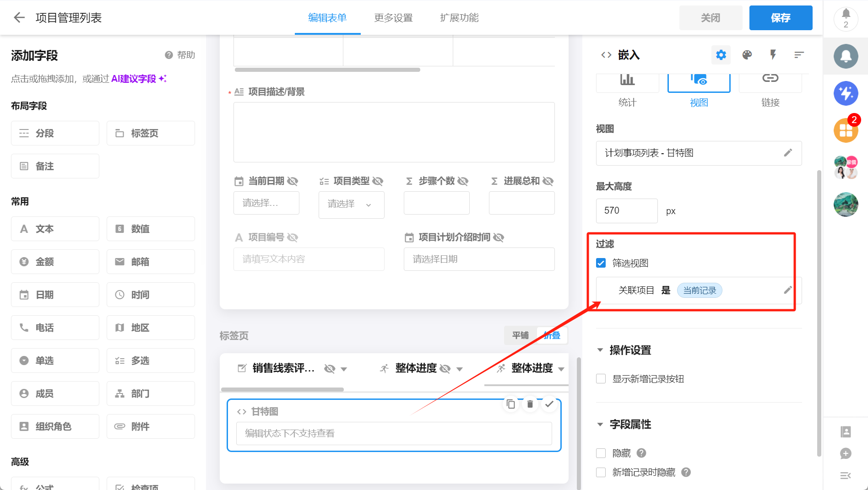Collapse the 操作设置 section
Screen dimensions: 868x490
click(x=600, y=350)
